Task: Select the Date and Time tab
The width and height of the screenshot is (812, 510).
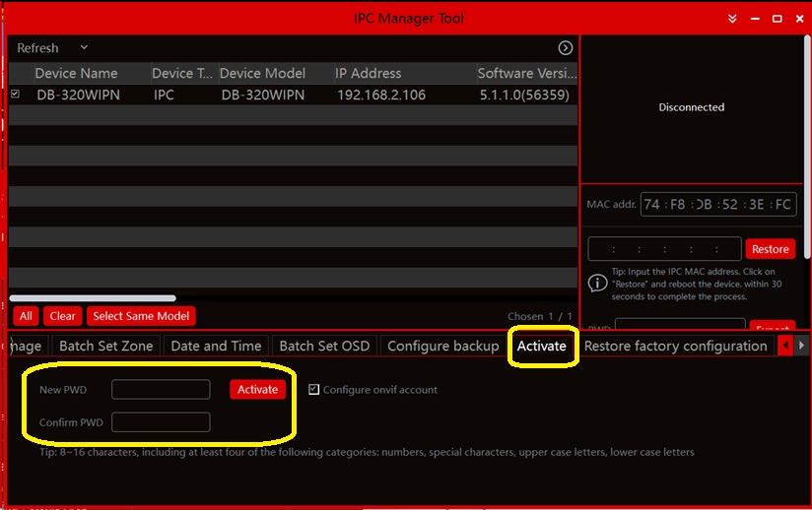Action: click(x=216, y=346)
